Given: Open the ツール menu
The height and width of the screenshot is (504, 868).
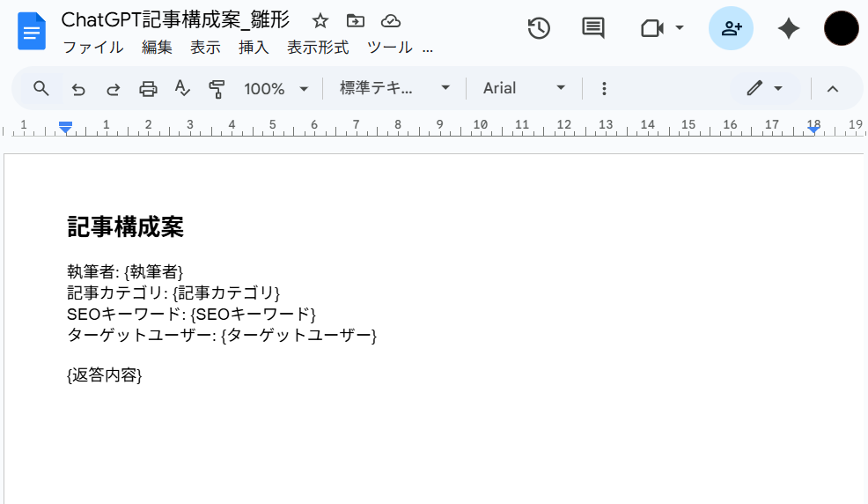Looking at the screenshot, I should point(390,48).
